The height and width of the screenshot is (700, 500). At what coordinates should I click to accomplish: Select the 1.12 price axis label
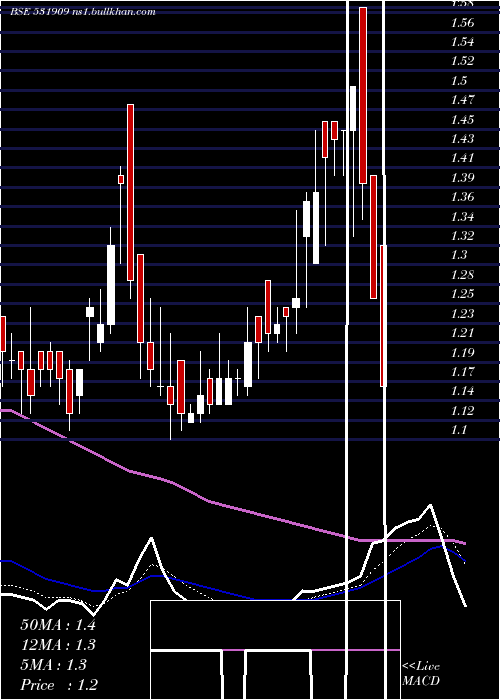(x=462, y=410)
